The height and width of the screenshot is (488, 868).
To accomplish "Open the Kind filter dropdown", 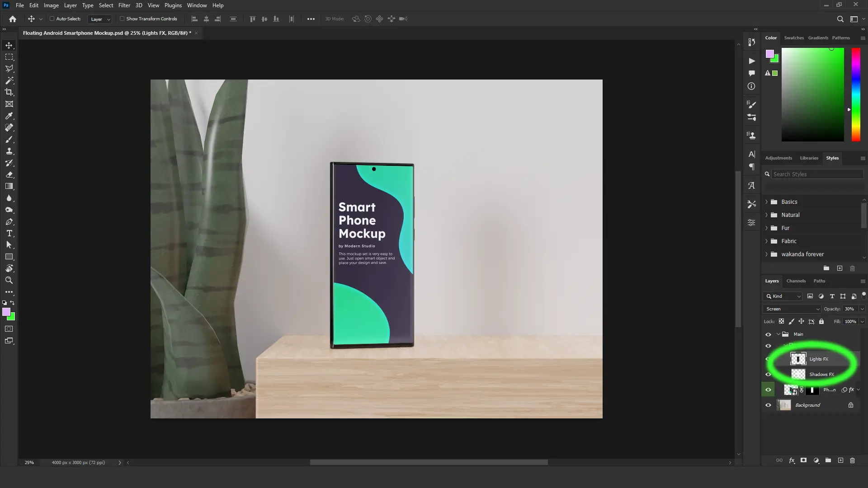I will click(x=783, y=296).
